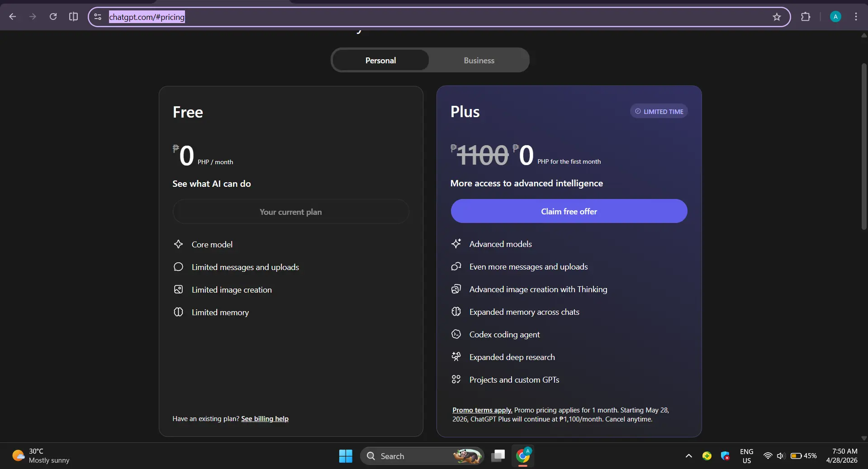Screen dimensions: 868x469
Task: Click the Expanded deep research icon
Action: click(456, 357)
